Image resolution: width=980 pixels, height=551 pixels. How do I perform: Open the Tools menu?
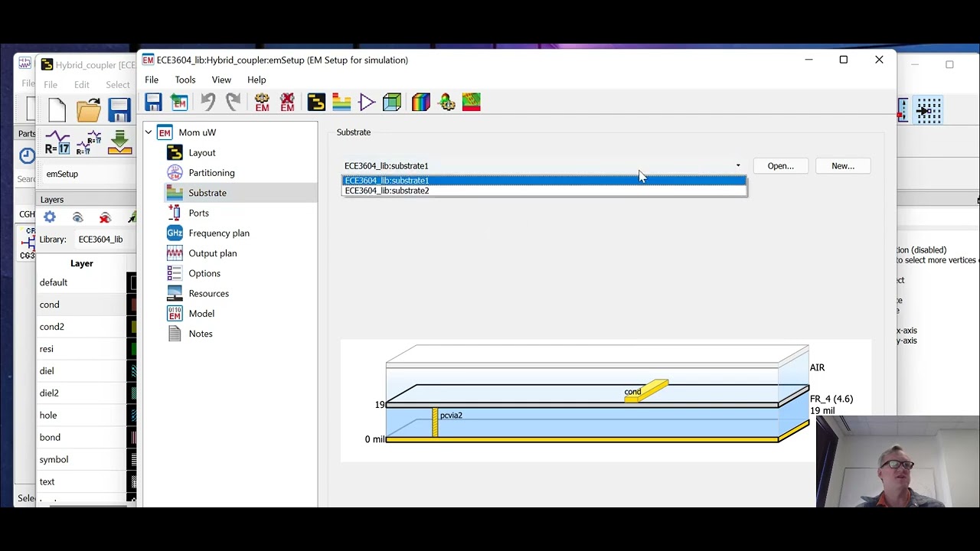tap(185, 80)
